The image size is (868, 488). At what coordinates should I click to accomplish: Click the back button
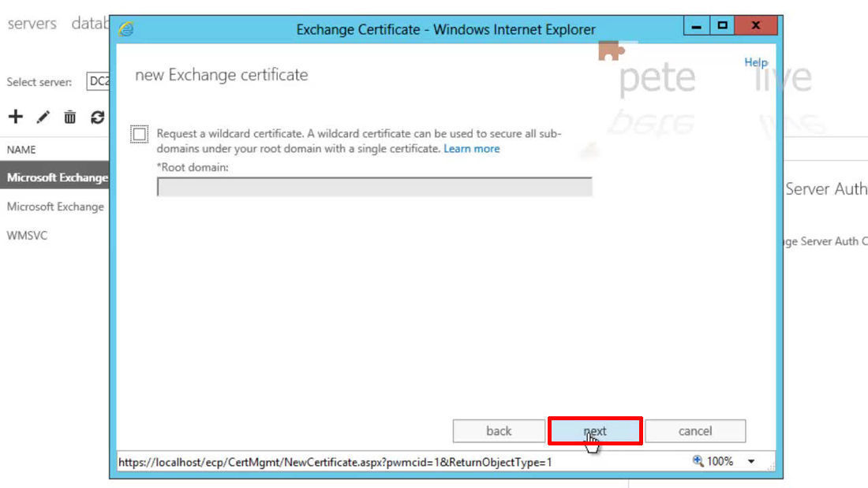[x=499, y=431]
